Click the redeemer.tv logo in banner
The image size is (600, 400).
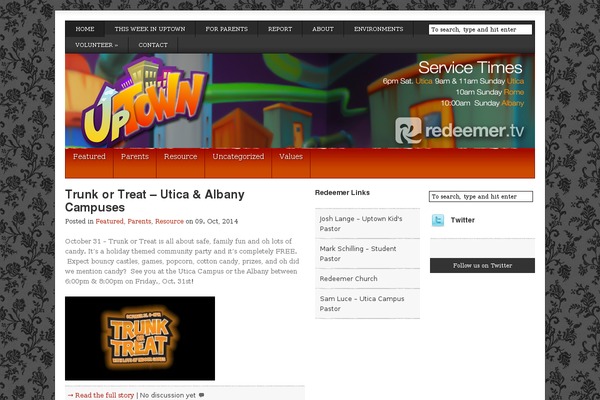(x=459, y=131)
